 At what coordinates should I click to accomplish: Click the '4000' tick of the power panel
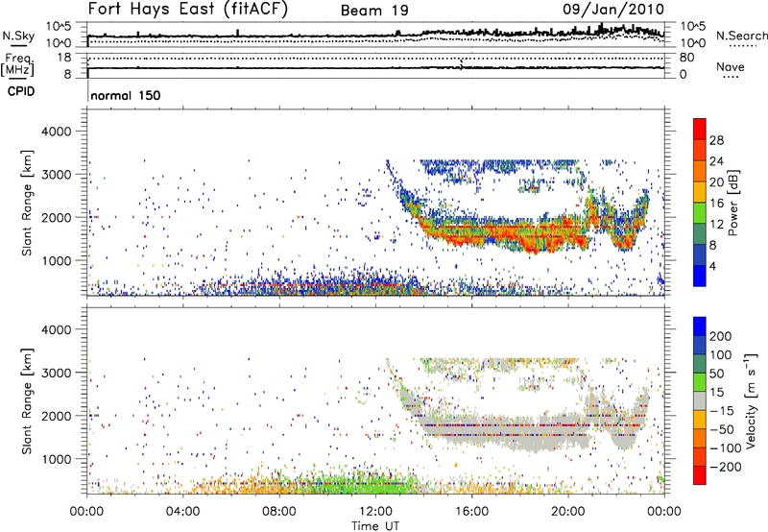click(x=56, y=132)
